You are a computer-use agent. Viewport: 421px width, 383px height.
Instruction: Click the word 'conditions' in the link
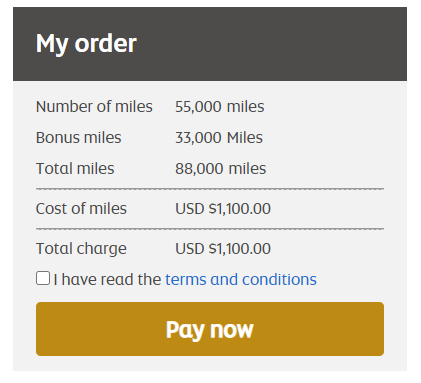279,279
